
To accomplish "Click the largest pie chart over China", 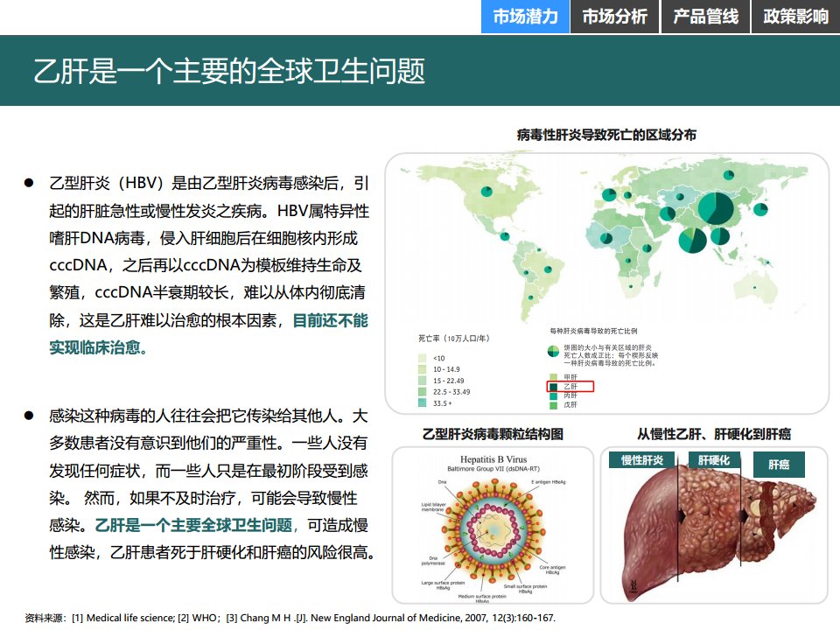I will pos(716,208).
